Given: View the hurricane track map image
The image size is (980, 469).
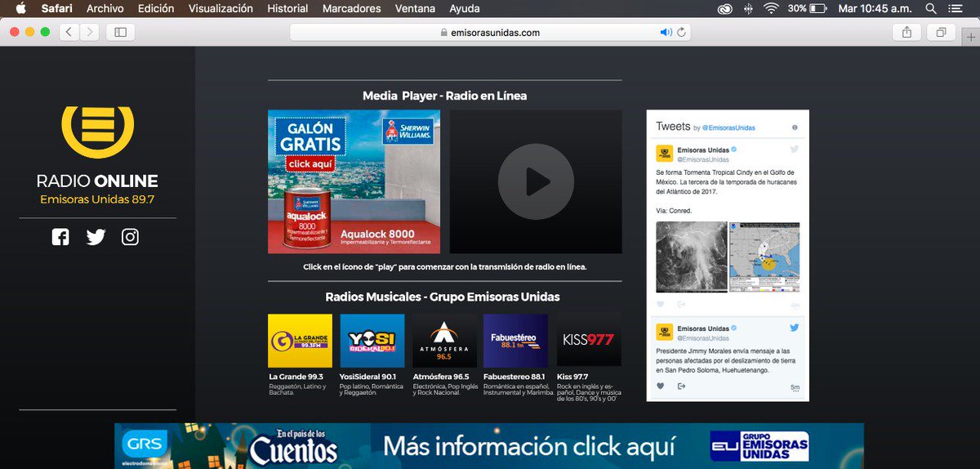Looking at the screenshot, I should (764, 257).
